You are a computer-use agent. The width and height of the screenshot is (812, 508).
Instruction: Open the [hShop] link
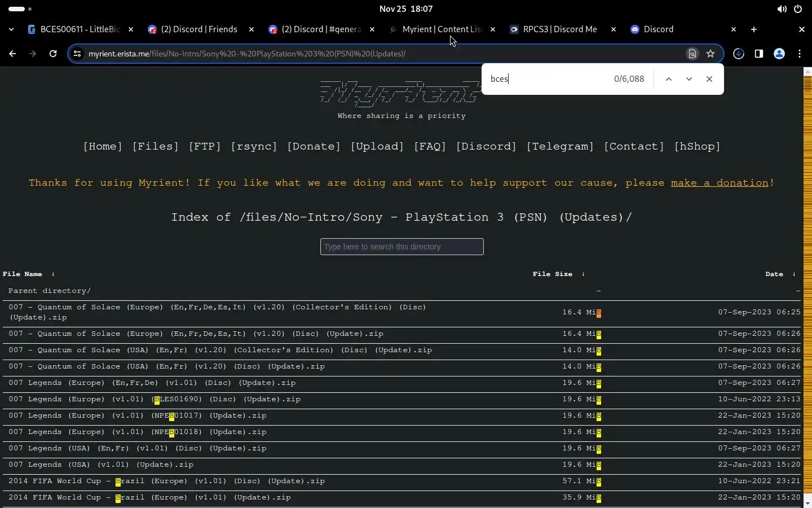tap(698, 146)
